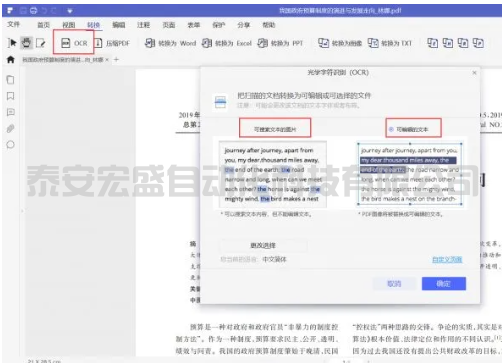
Task: Select the 可搜索文本的图片 option
Action: (275, 129)
